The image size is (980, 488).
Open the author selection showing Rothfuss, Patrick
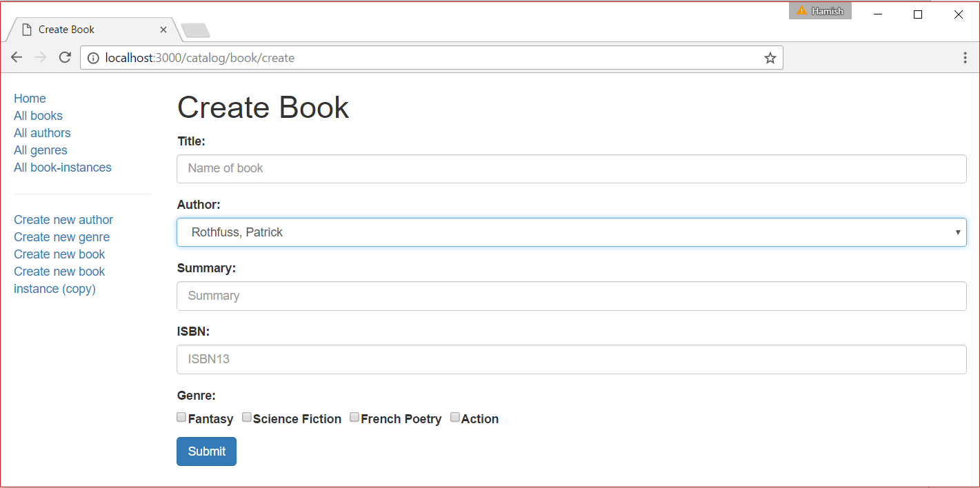(571, 232)
